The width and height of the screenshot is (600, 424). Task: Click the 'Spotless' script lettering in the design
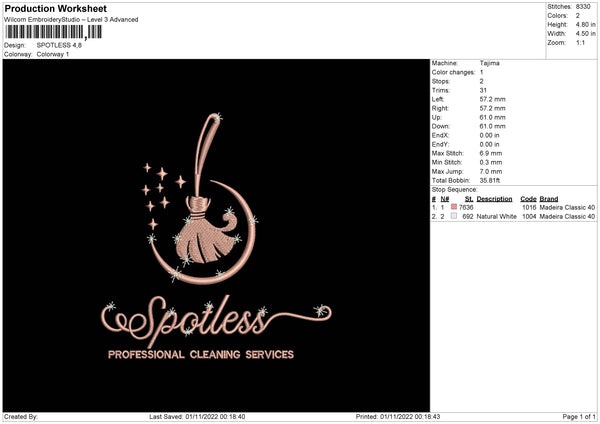click(x=216, y=321)
